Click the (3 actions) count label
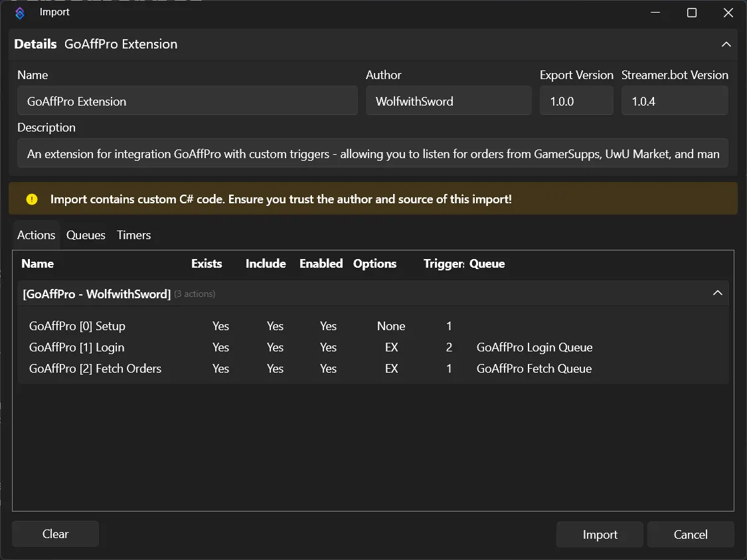 [195, 294]
